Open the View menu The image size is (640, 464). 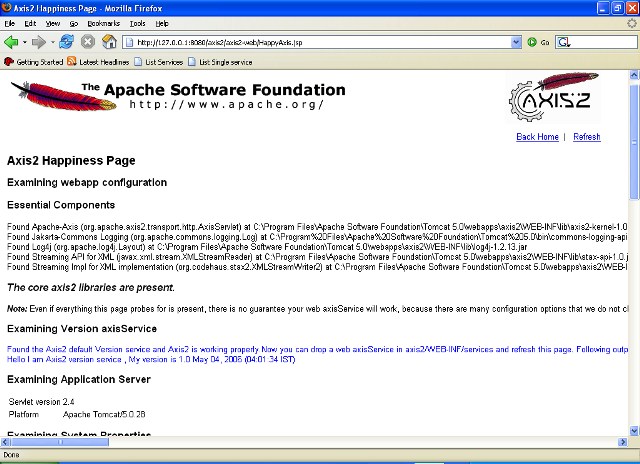53,24
